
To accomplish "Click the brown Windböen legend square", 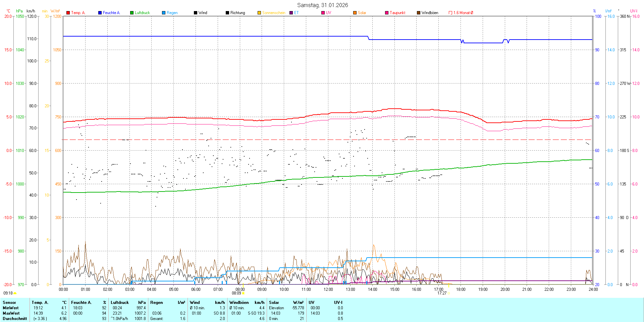I will click(x=419, y=13).
